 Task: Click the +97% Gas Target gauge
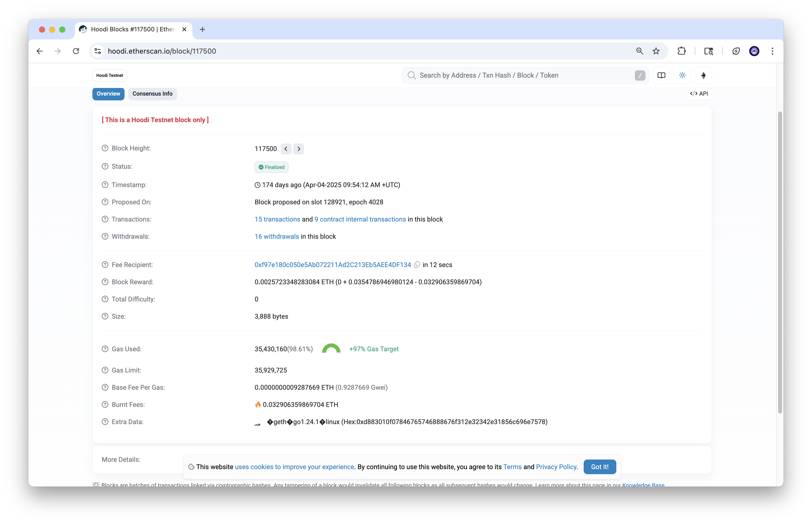click(331, 349)
